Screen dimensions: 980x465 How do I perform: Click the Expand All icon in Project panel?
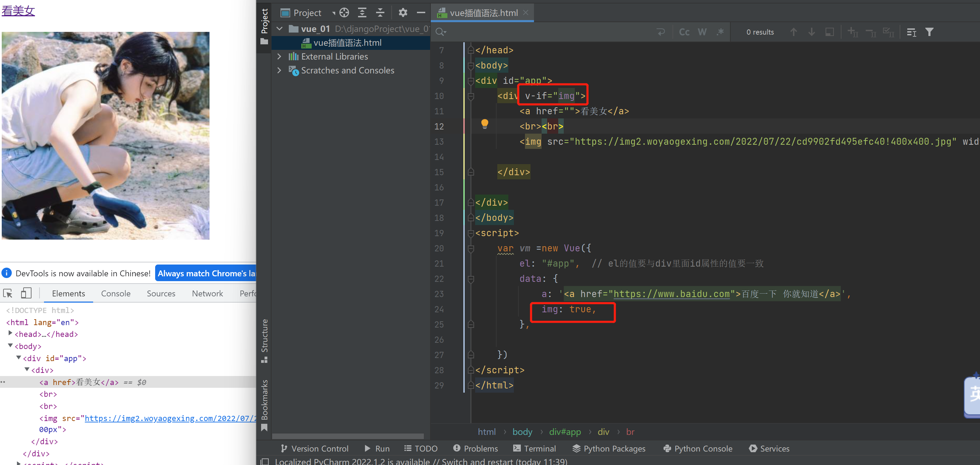(362, 12)
